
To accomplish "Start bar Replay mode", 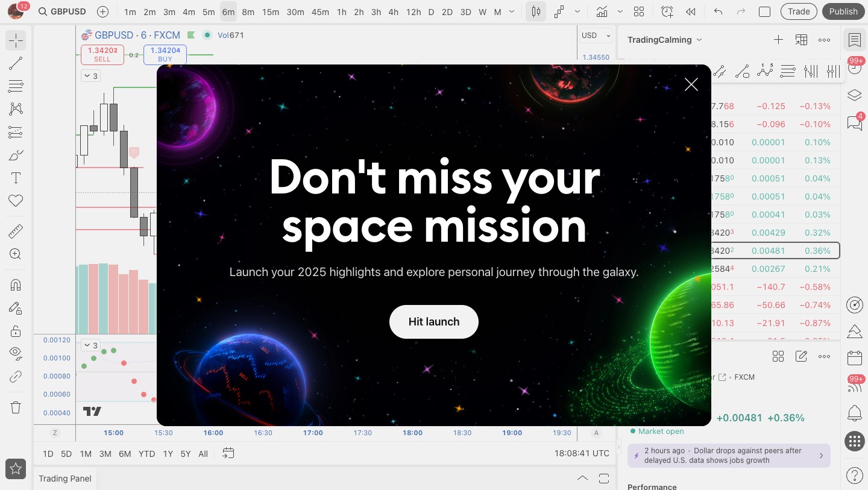I will point(691,11).
